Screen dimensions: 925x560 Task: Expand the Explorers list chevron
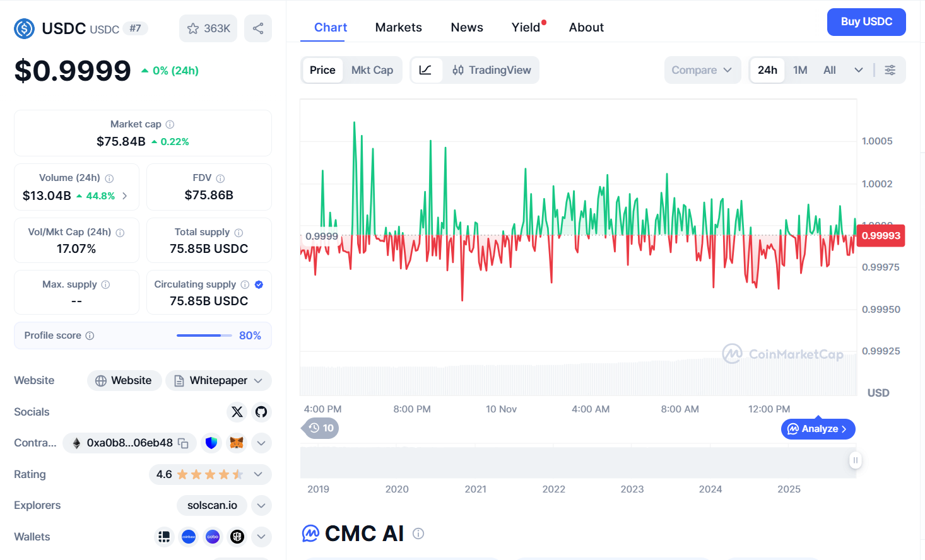[261, 505]
